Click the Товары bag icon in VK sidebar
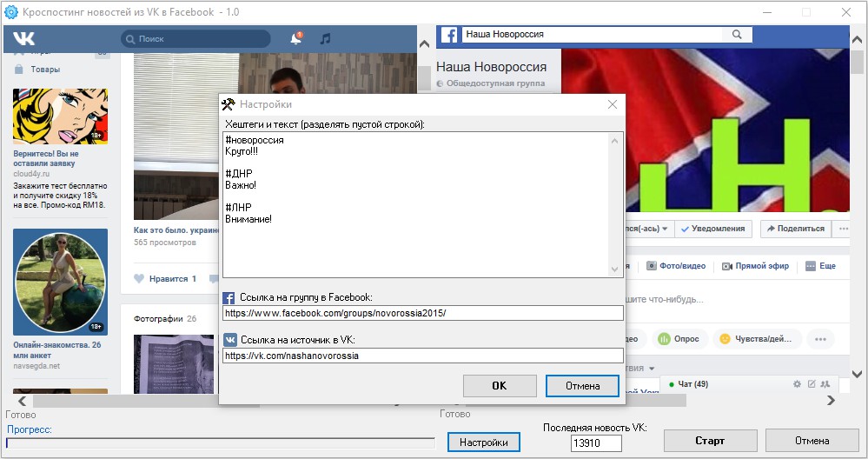 (19, 70)
